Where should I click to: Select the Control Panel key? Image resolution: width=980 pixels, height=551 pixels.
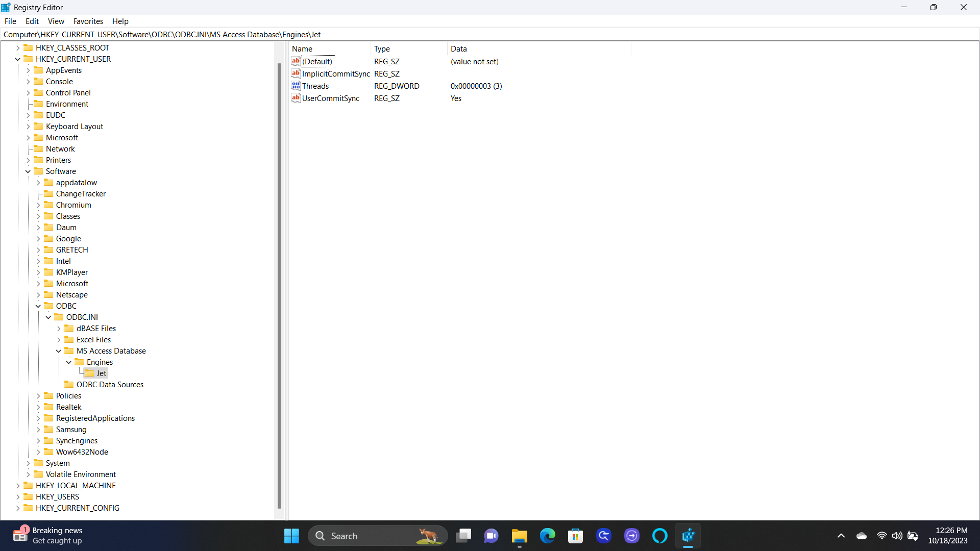(68, 92)
